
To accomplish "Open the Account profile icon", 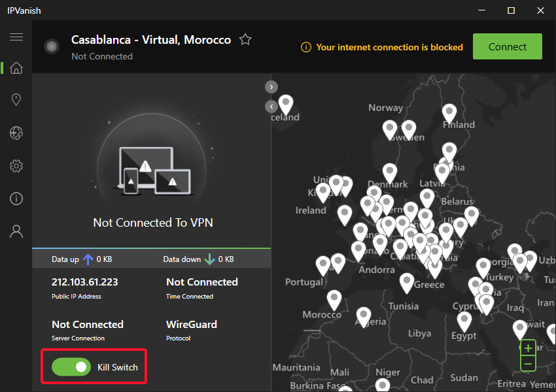I will [x=16, y=231].
